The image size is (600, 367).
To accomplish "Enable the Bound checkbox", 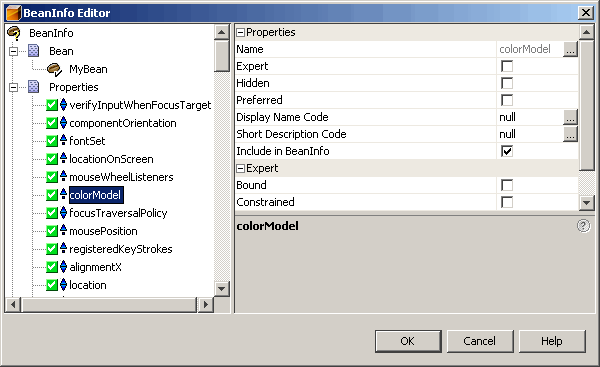I will tap(507, 185).
